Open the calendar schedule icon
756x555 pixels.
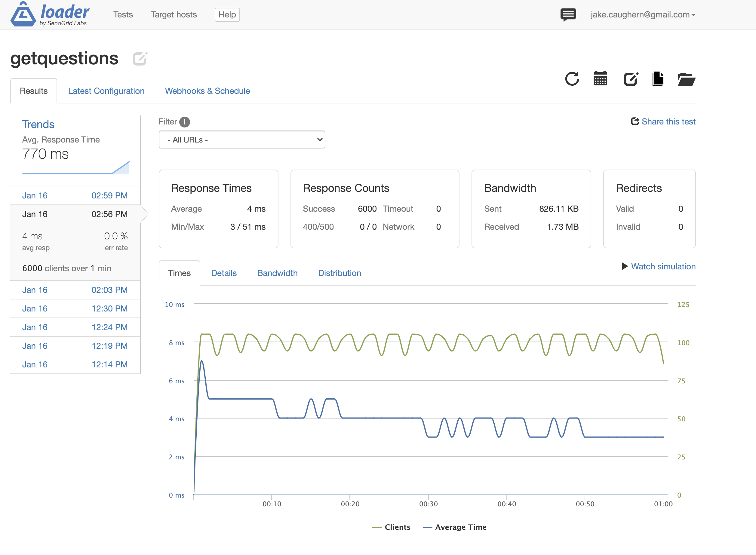coord(600,78)
